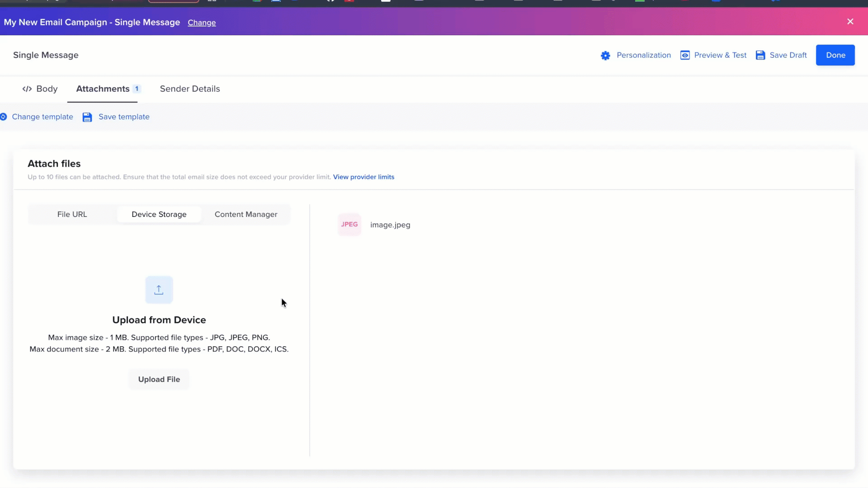868x488 pixels.
Task: Click the Change template circular icon
Action: [4, 117]
